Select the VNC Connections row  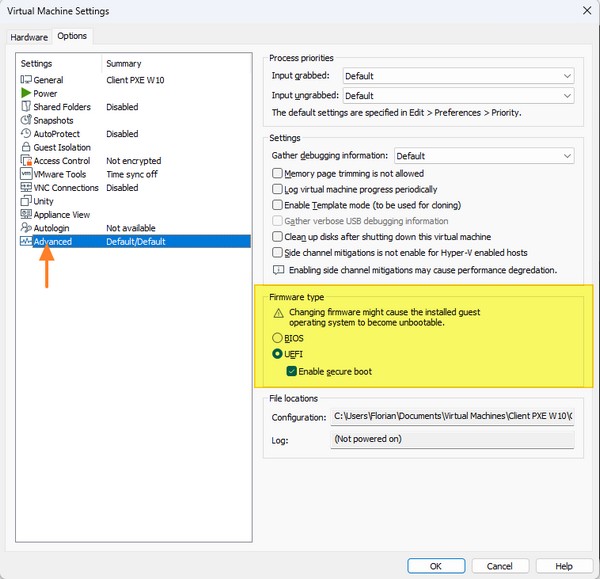135,187
